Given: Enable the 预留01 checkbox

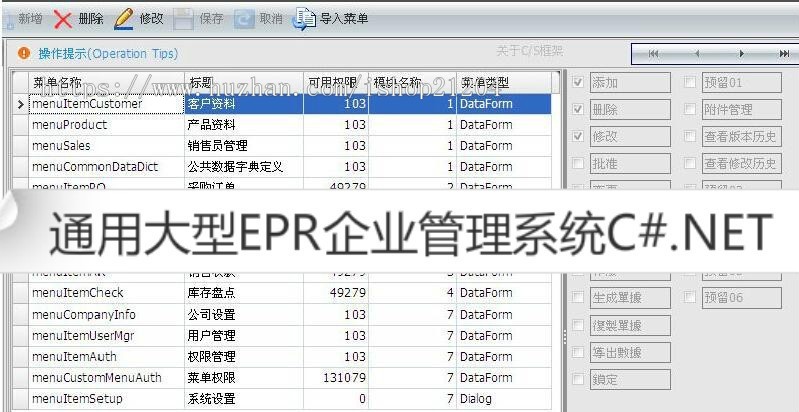Looking at the screenshot, I should (x=689, y=82).
